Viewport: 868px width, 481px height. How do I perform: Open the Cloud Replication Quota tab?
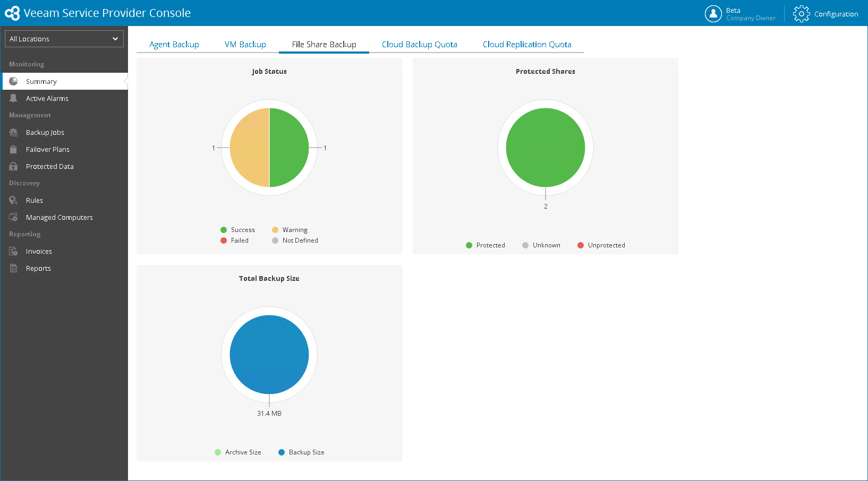point(527,45)
